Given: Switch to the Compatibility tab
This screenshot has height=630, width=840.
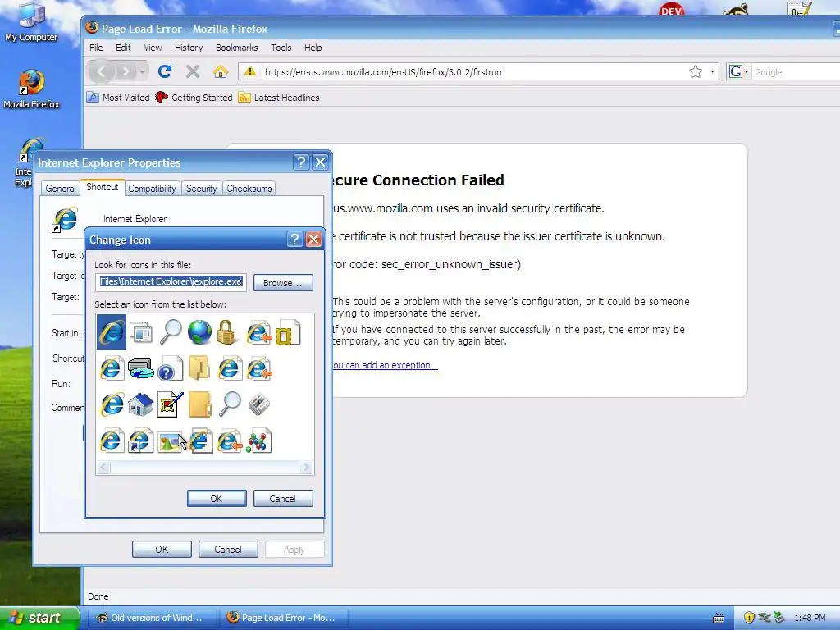Looking at the screenshot, I should (x=152, y=189).
